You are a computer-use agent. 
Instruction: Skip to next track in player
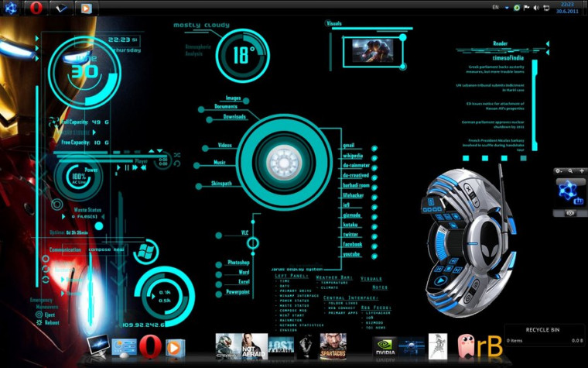pos(135,167)
